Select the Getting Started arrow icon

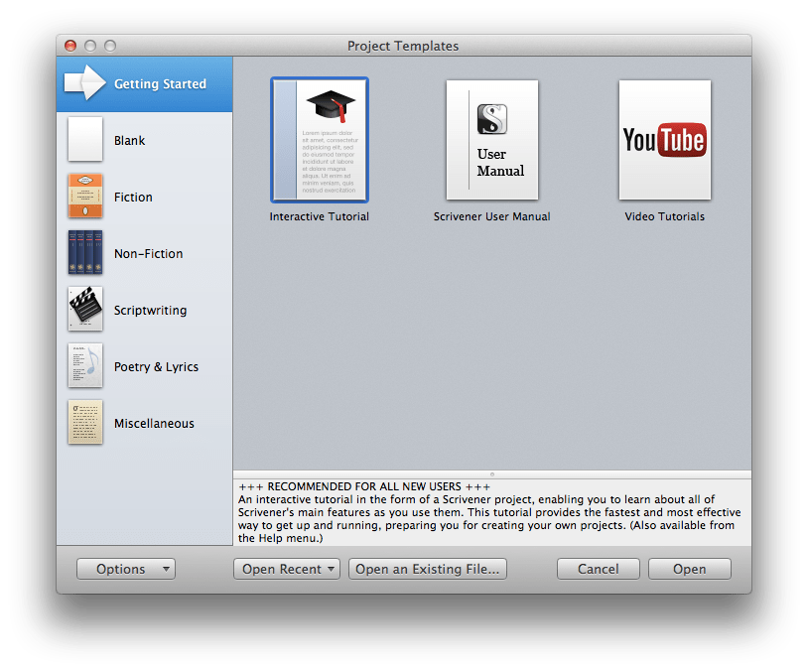tap(84, 83)
